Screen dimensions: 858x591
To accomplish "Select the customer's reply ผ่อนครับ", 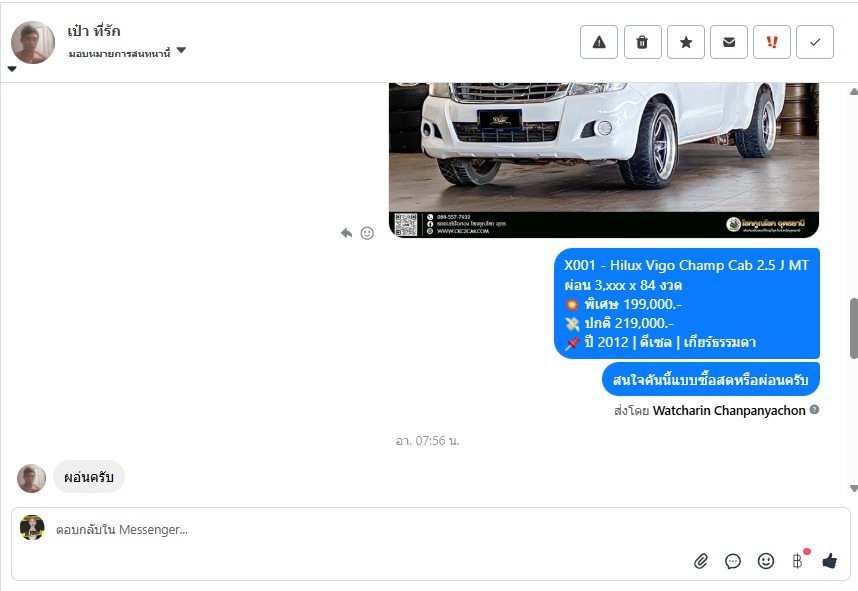I will [x=89, y=477].
